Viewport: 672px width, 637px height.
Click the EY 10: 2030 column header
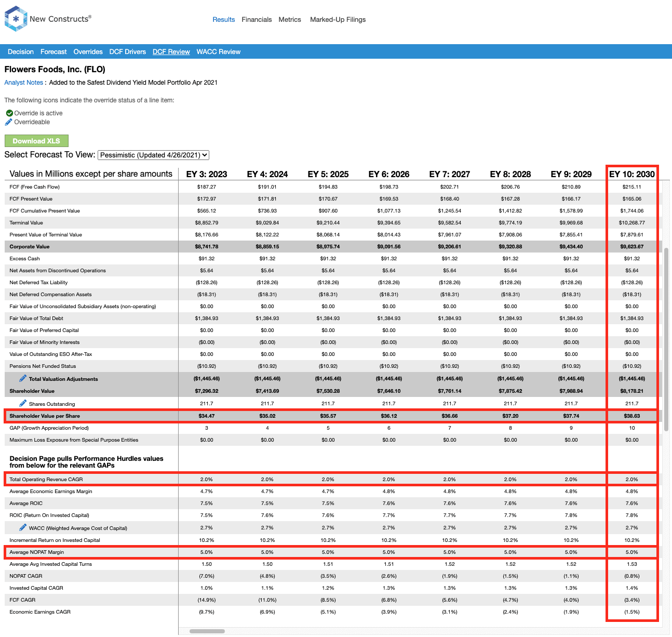[632, 174]
